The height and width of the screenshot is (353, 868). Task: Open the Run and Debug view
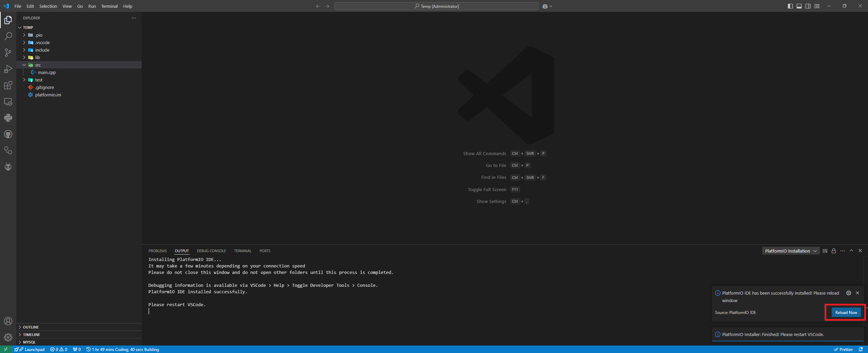point(8,69)
